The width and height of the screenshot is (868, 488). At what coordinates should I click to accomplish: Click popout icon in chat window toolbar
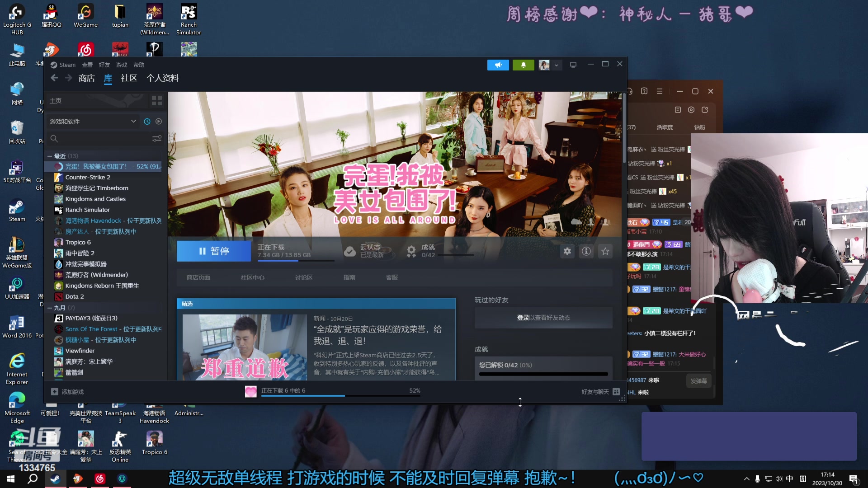pyautogui.click(x=705, y=110)
